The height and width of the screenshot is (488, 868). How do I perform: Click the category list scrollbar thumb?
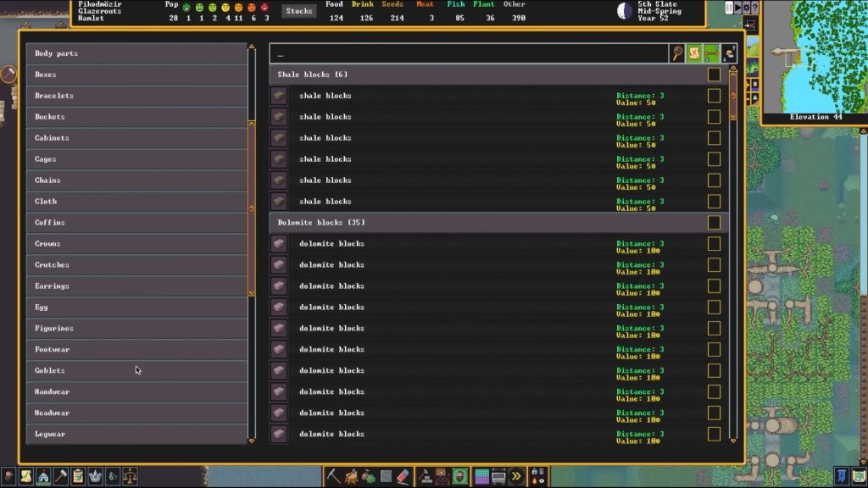click(251, 208)
